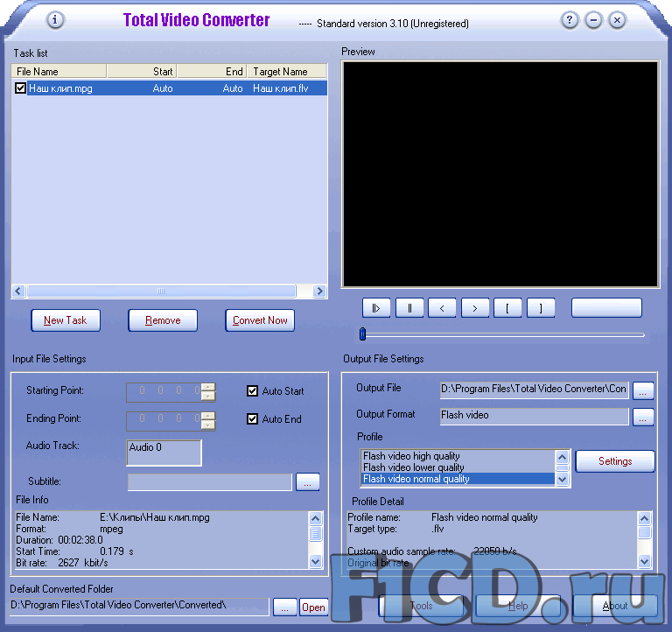Image resolution: width=672 pixels, height=632 pixels.
Task: Click the preview seek slider handle
Action: [362, 334]
